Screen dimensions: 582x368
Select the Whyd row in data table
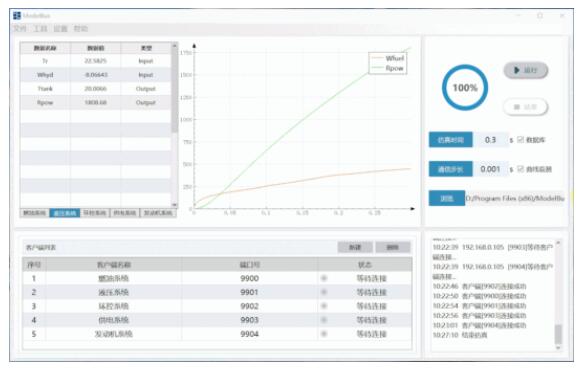96,75
